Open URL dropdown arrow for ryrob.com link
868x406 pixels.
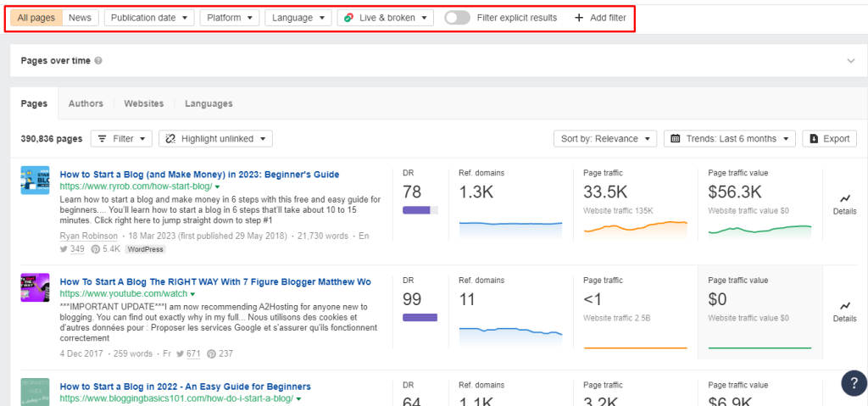point(217,186)
